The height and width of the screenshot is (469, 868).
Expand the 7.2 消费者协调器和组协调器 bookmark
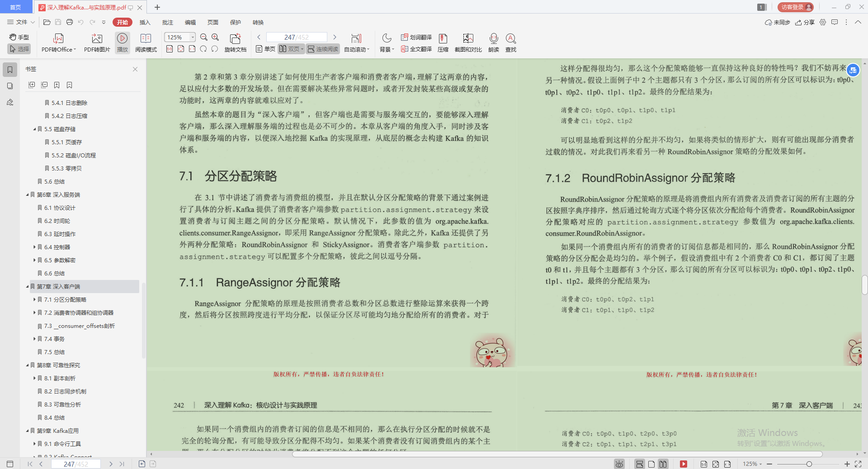34,313
